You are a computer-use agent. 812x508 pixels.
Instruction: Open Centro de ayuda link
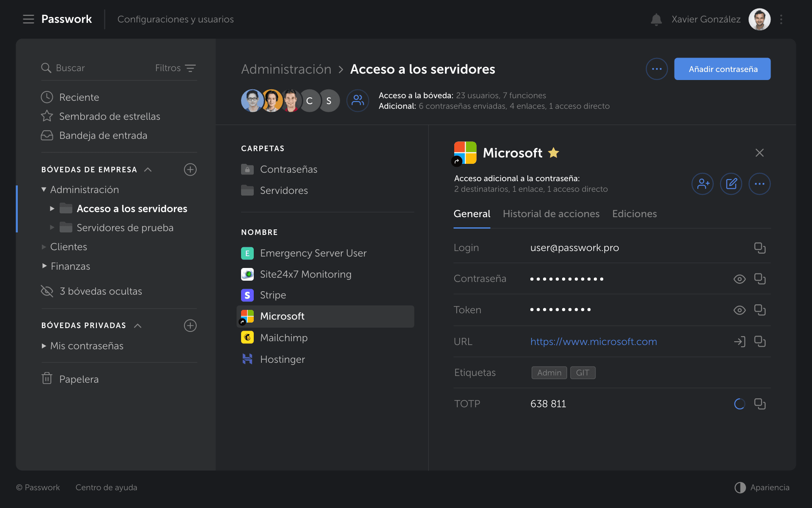[x=106, y=488]
